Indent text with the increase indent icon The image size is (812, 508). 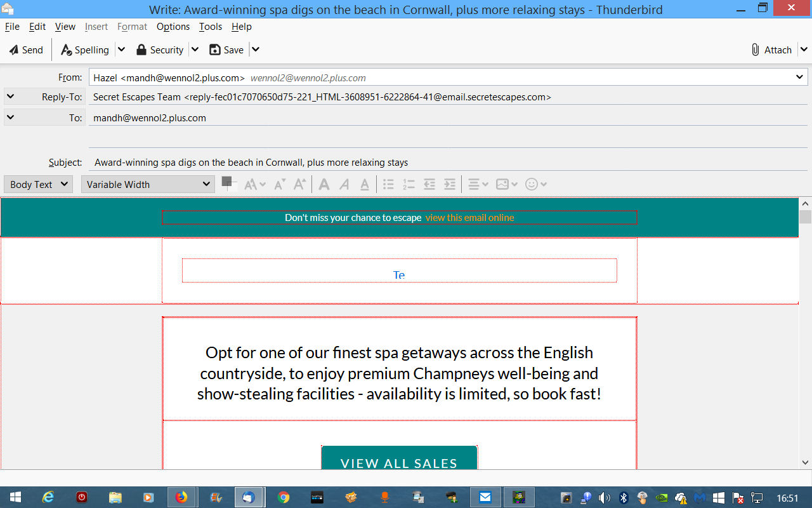tap(450, 184)
